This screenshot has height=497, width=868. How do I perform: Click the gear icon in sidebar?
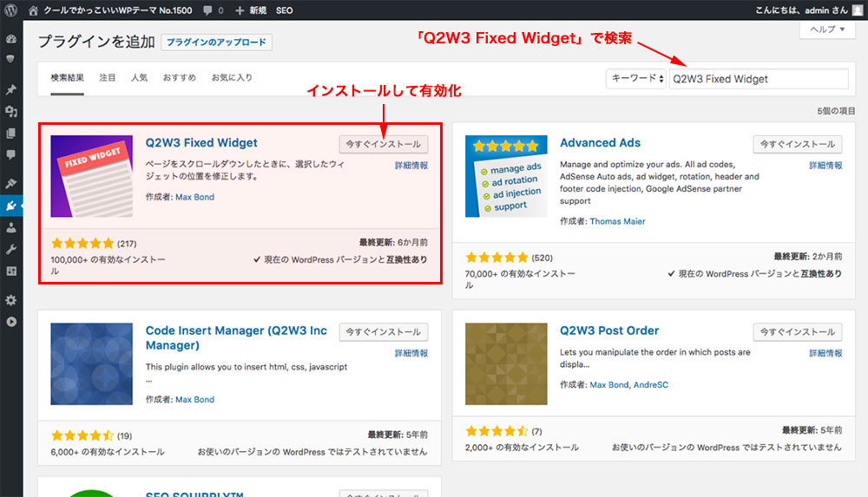coord(11,300)
